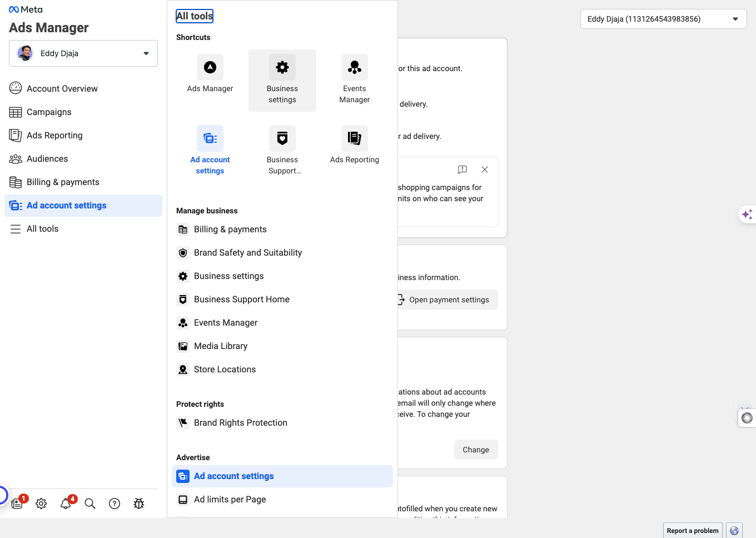The height and width of the screenshot is (538, 756).
Task: Expand the Eddy Djaja business account dropdown
Action: tap(83, 53)
